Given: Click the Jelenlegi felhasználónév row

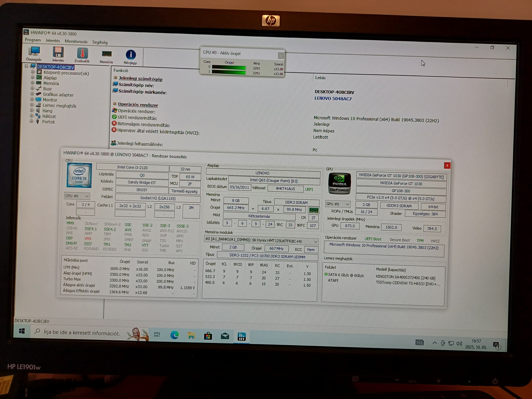Looking at the screenshot, I should pyautogui.click(x=137, y=144).
